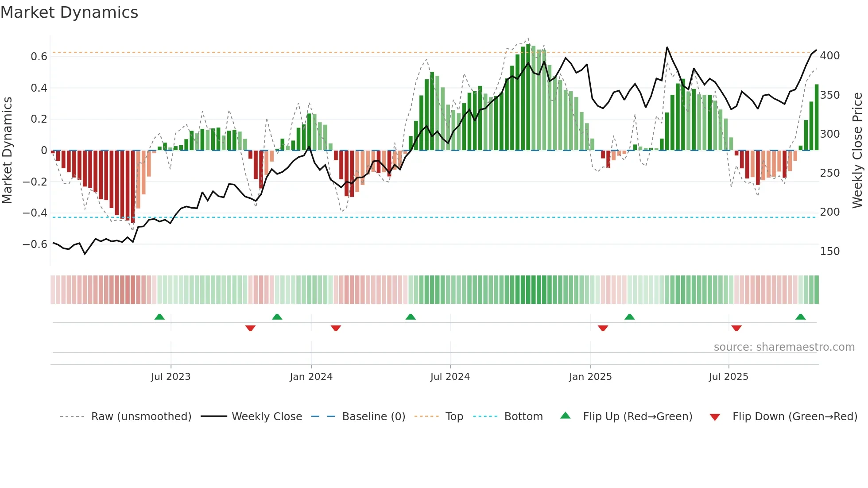Click the Jul 2024 axis label
The image size is (868, 488).
pos(450,377)
